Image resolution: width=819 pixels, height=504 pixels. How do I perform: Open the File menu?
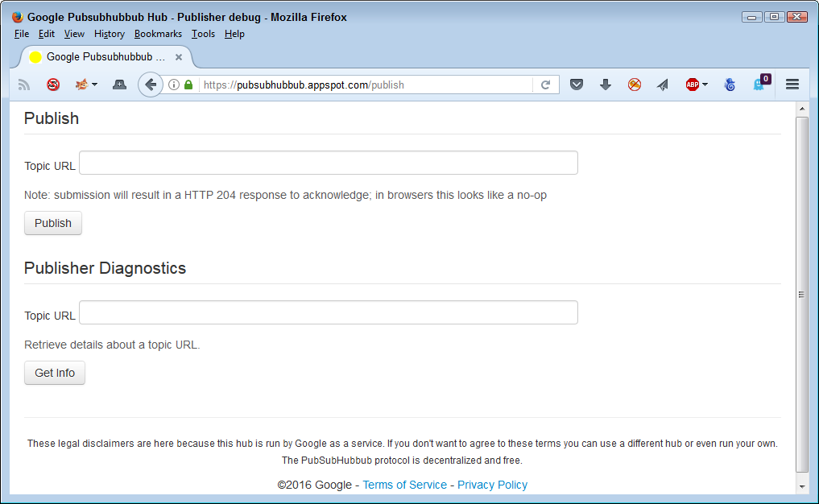[x=22, y=34]
